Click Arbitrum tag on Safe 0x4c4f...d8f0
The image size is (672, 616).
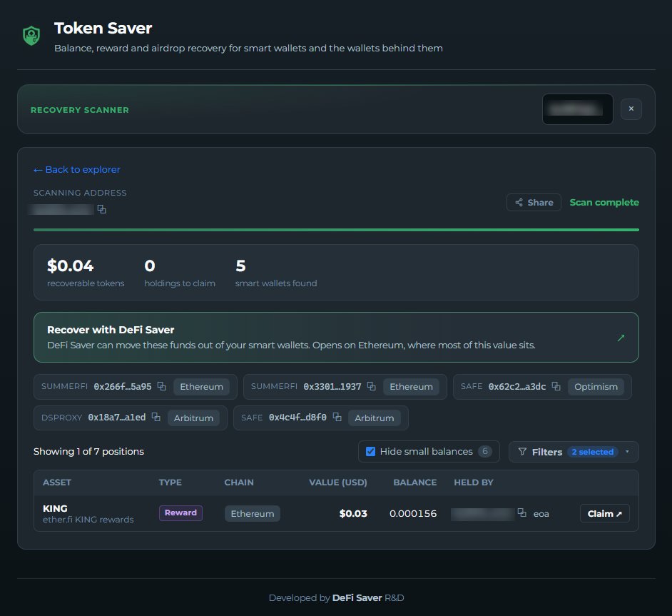[x=374, y=418]
